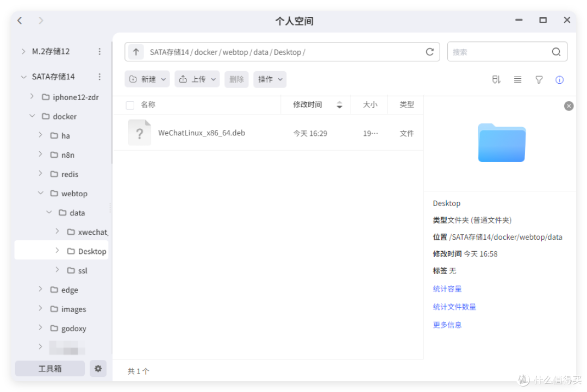Open the 新建 dropdown
The image size is (587, 392).
pyautogui.click(x=147, y=79)
